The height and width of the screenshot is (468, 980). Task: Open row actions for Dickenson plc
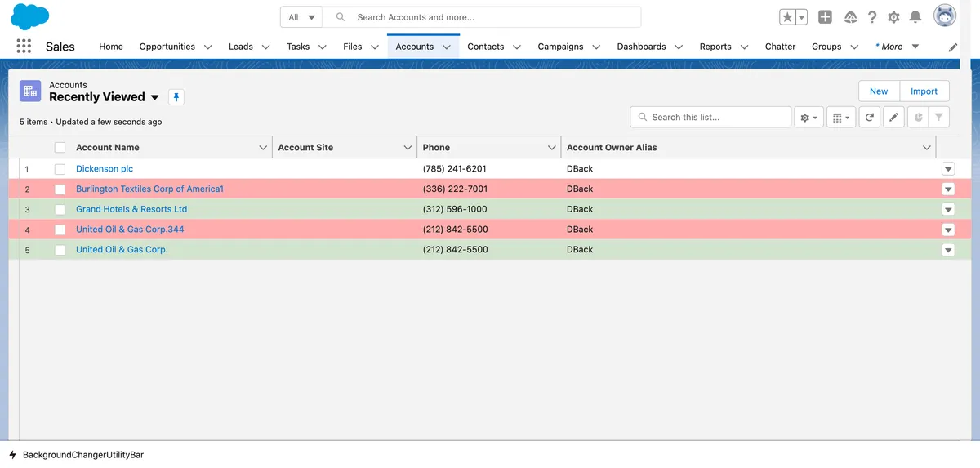pos(948,169)
